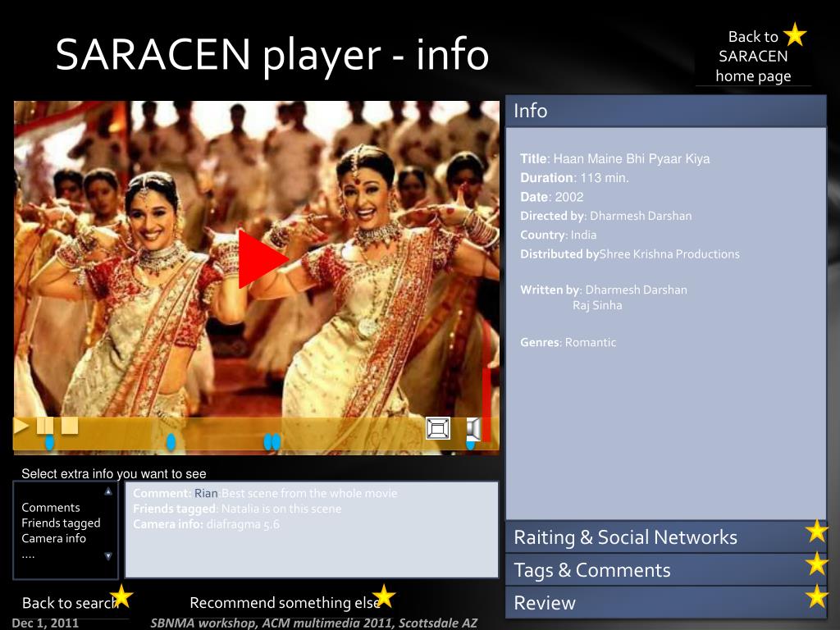Screen dimensions: 840x630
Task: Pause playback using the two-bar pause icon
Action: 45,426
